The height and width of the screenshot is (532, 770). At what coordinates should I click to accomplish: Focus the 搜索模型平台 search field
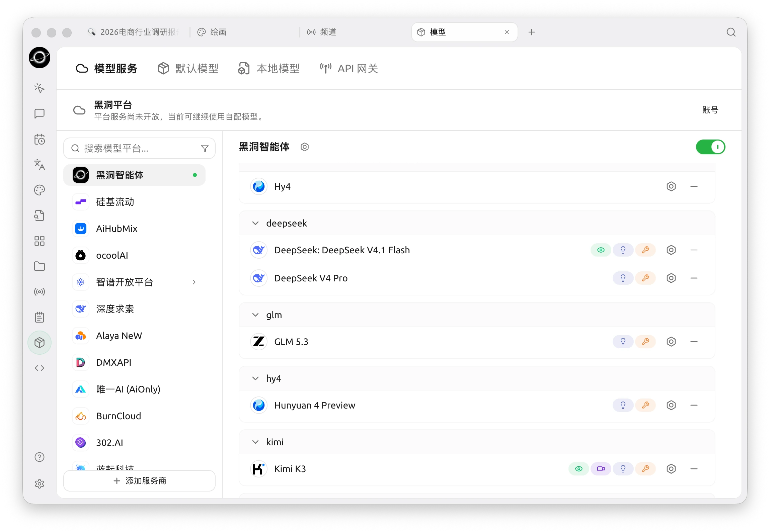(x=139, y=148)
